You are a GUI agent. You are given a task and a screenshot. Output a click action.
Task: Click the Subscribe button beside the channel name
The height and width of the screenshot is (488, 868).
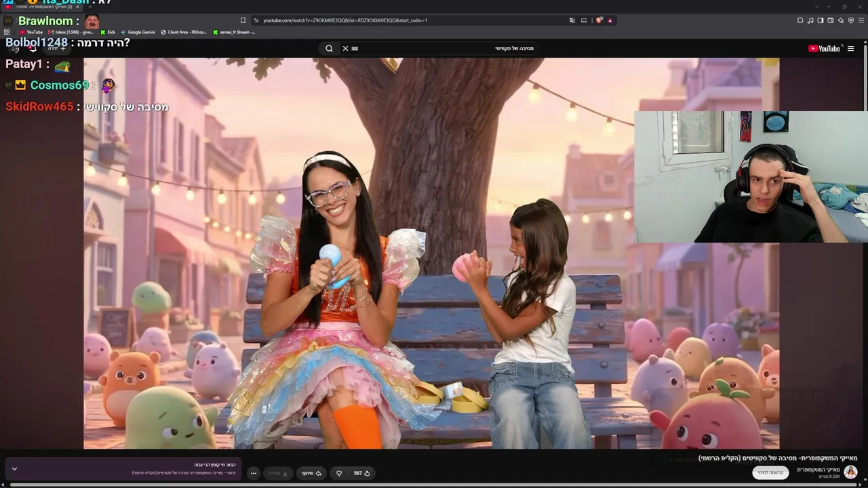click(770, 472)
